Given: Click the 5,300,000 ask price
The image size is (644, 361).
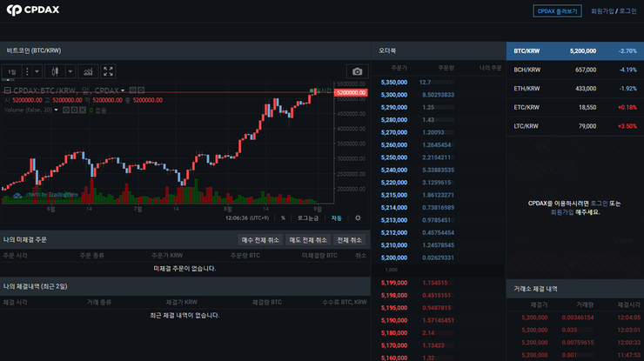Looking at the screenshot, I should coord(394,95).
